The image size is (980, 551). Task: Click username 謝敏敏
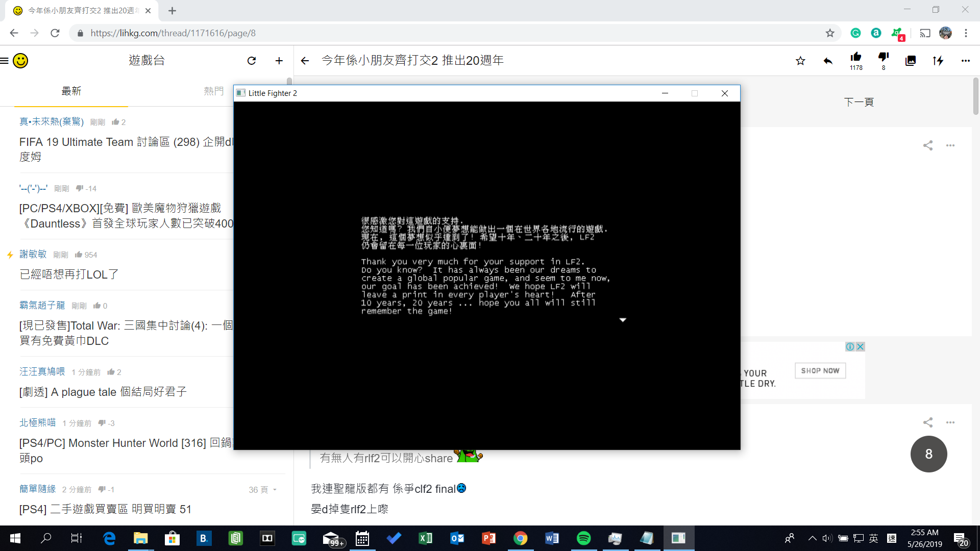[33, 254]
